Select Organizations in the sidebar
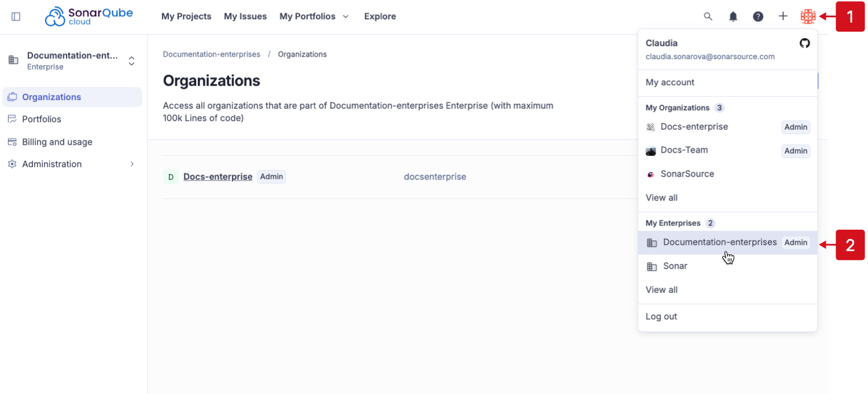 [72, 97]
